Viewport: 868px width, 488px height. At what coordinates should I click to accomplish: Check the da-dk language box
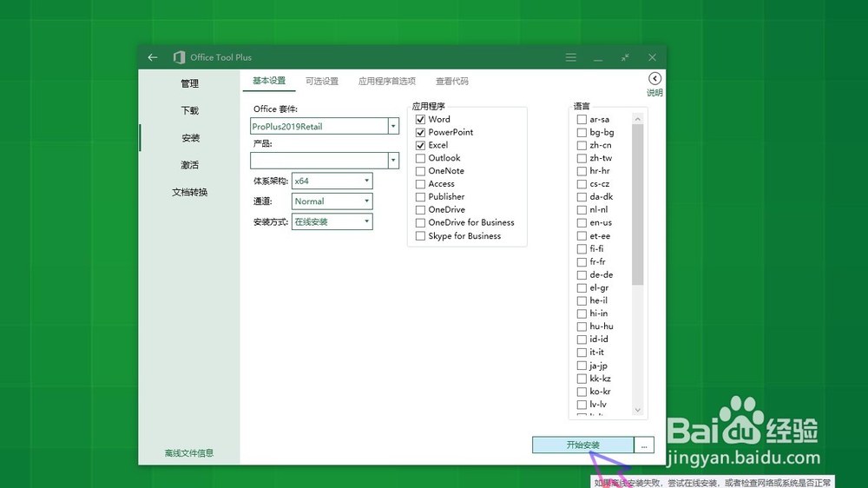[x=582, y=196]
